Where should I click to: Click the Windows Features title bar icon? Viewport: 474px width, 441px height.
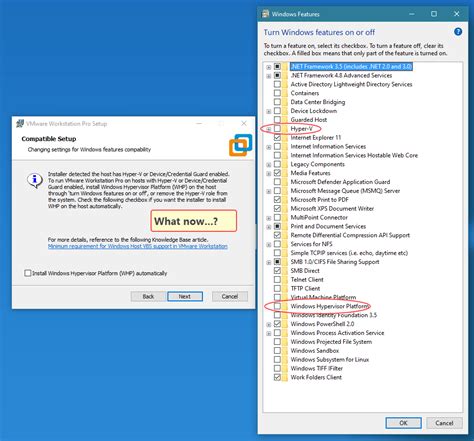coord(265,14)
